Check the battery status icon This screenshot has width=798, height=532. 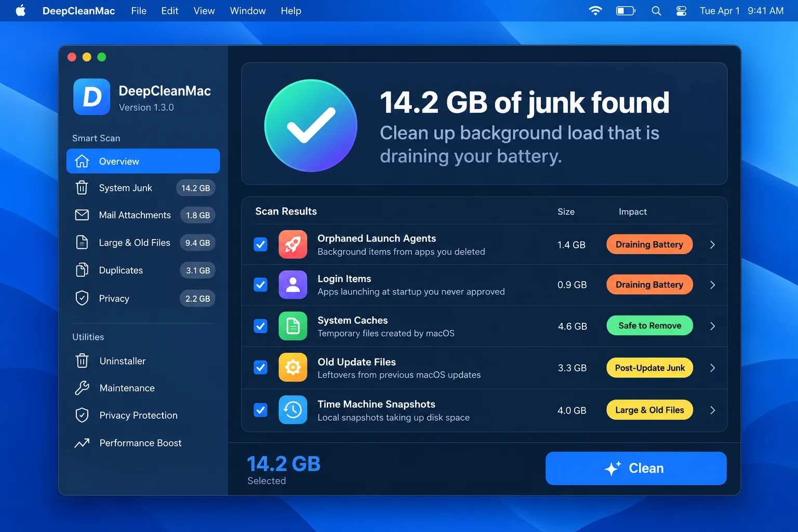click(626, 10)
